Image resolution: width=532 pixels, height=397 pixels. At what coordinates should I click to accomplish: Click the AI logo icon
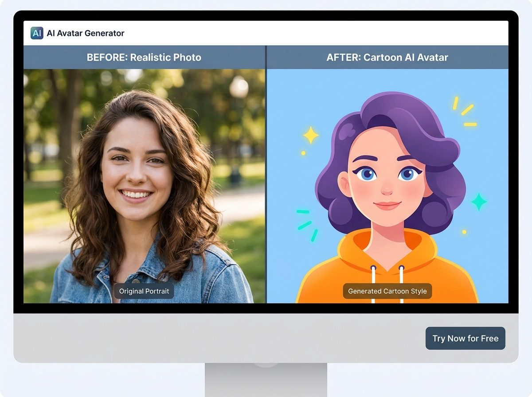[x=37, y=33]
